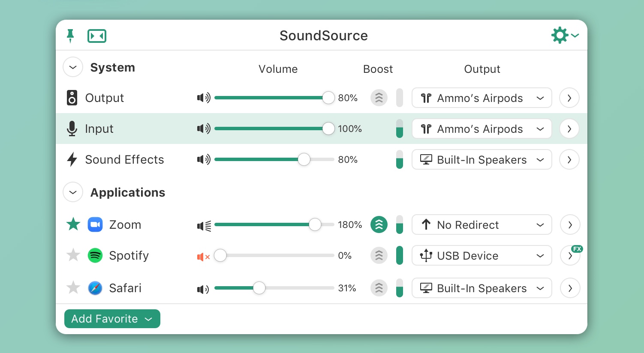Open Spotify effects arrow with FX badge
Viewport: 644px width, 353px height.
pos(570,255)
